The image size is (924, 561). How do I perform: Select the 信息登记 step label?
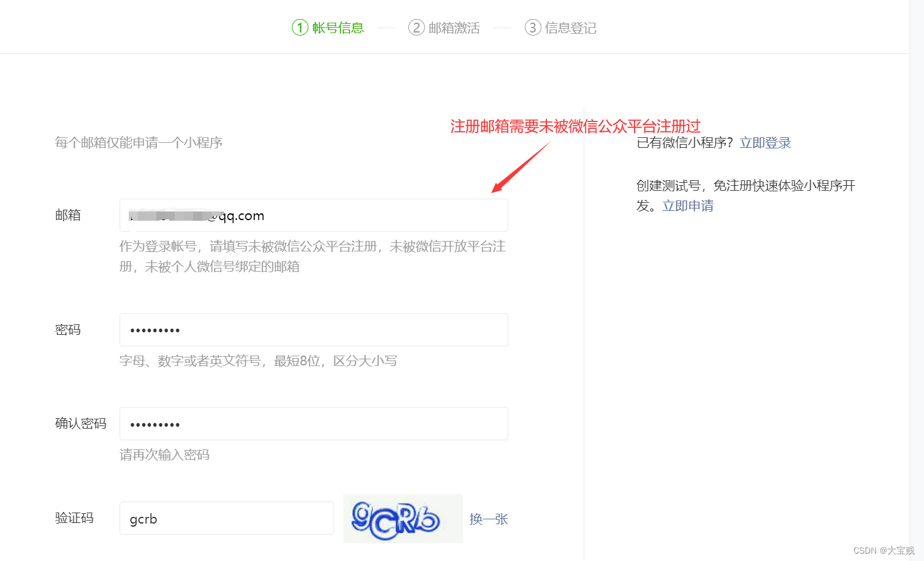pos(570,28)
